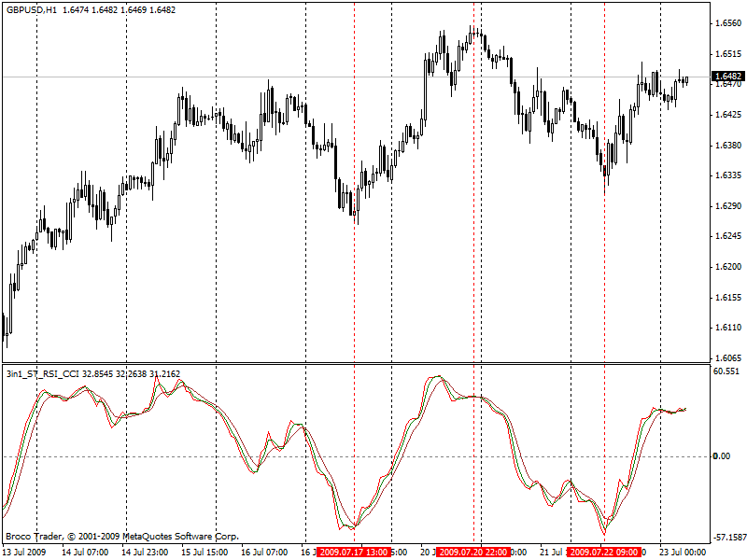The height and width of the screenshot is (560, 747).
Task: Click the 1.6335 price scale value
Action: tap(729, 175)
